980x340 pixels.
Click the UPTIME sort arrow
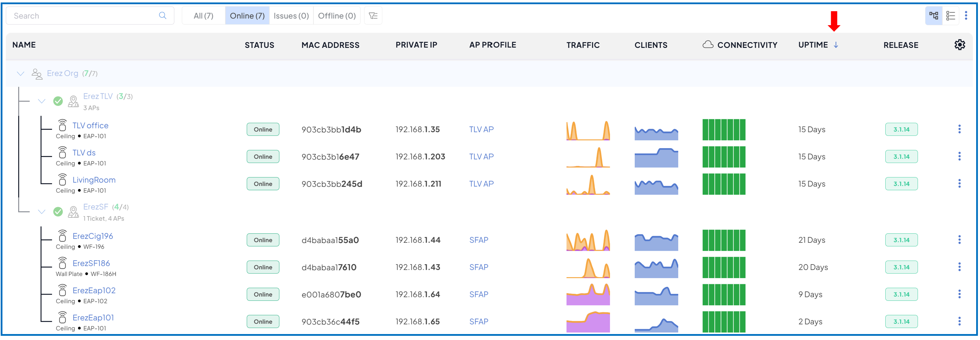[x=836, y=45]
